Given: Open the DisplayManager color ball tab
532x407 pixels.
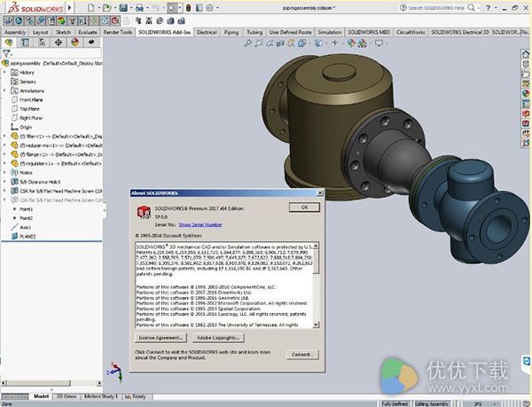Looking at the screenshot, I should point(75,43).
